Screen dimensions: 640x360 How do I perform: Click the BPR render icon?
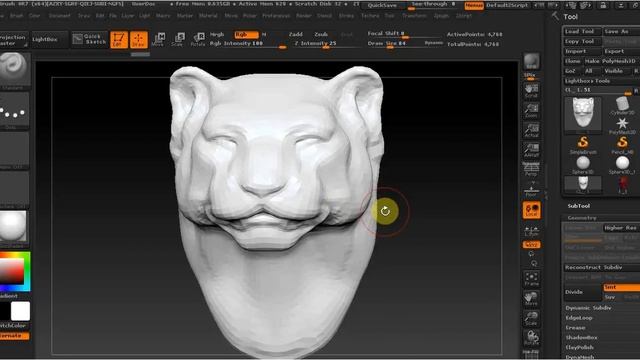pyautogui.click(x=531, y=61)
